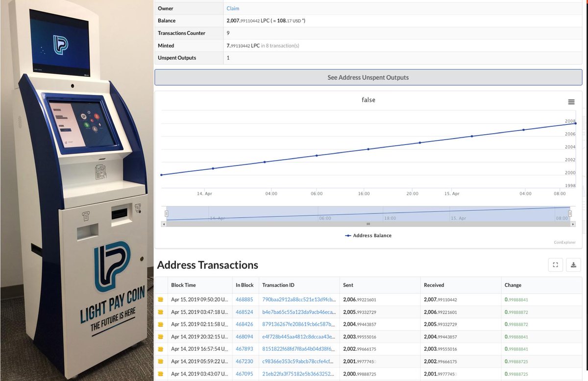Open transaction 21eb22fa3f75182e5b3663252 link

click(x=299, y=374)
